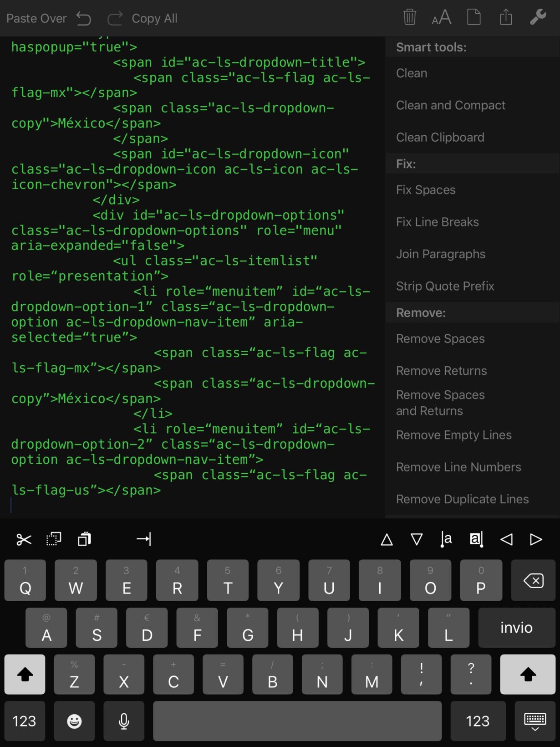Choose Remove Empty Lines

coord(473,435)
